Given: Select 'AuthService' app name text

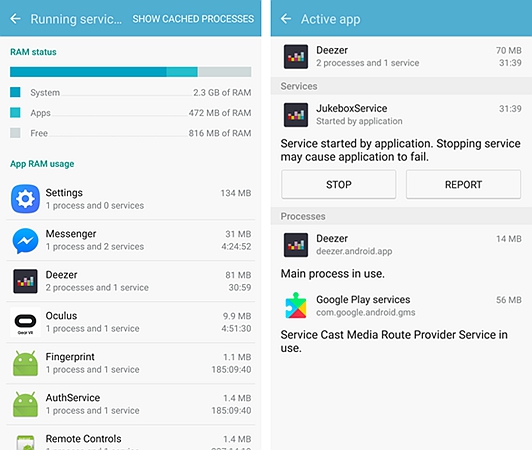Looking at the screenshot, I should coord(73,397).
